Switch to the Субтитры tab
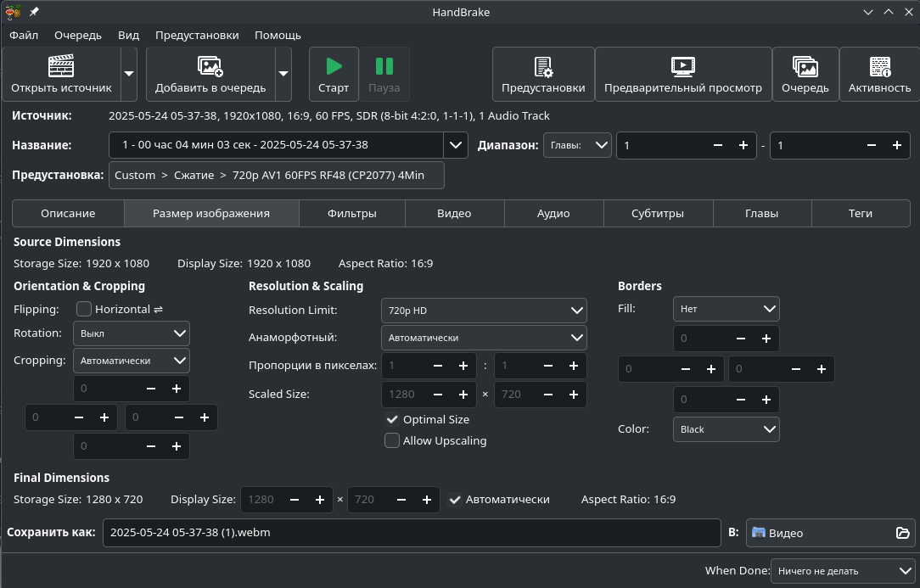Viewport: 920px width, 588px height. coord(658,214)
